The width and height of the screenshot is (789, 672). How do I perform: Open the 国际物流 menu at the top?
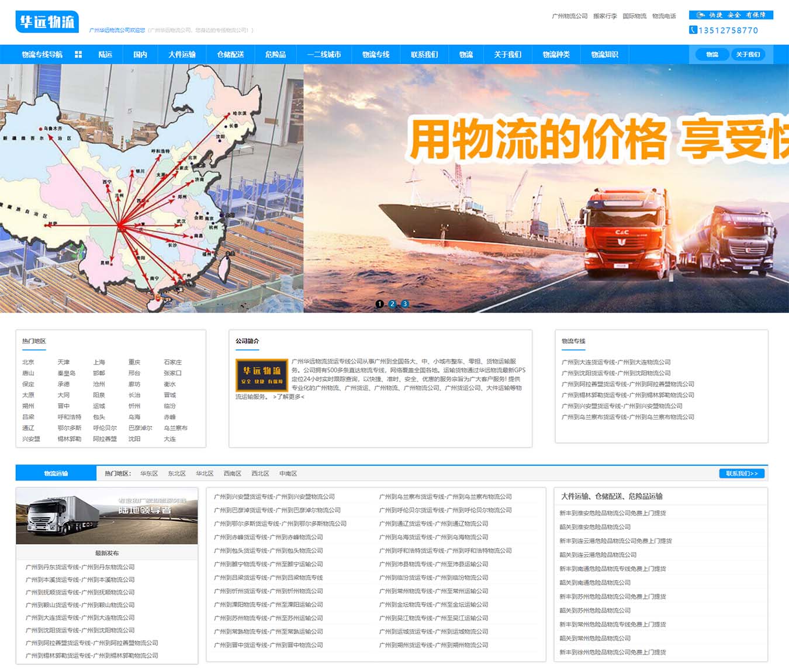point(635,16)
